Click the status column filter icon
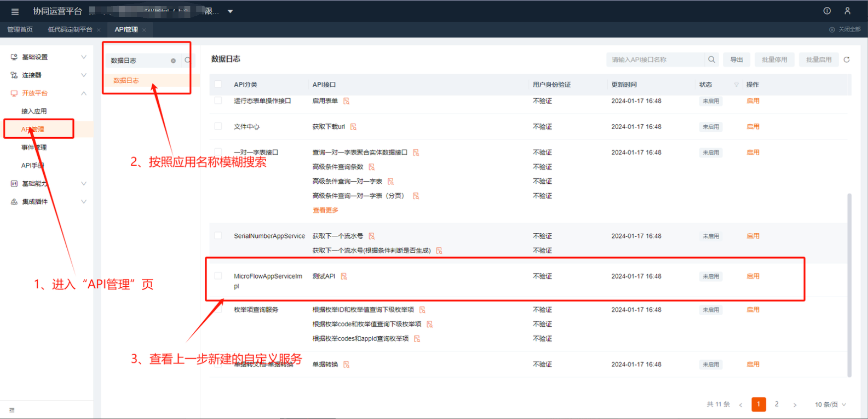Screen dimensions: 868x419 click(736, 85)
